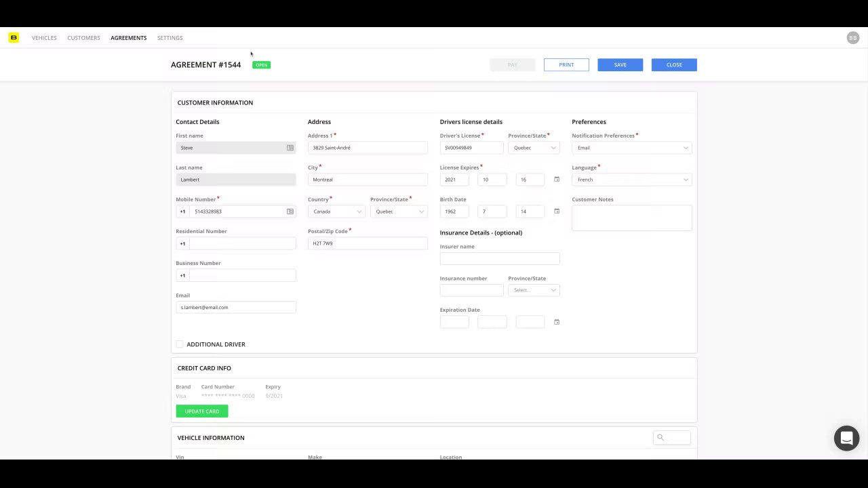Open Language dropdown showing French

tap(632, 180)
